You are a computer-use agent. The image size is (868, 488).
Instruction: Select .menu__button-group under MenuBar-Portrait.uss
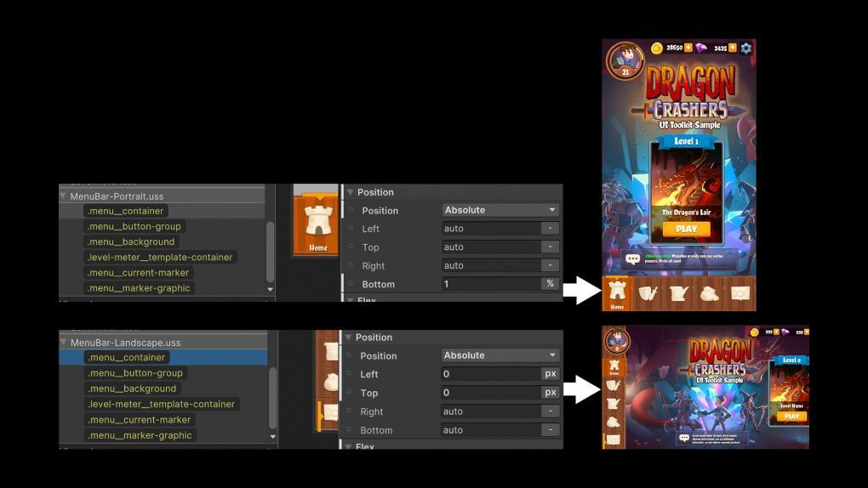click(x=134, y=226)
